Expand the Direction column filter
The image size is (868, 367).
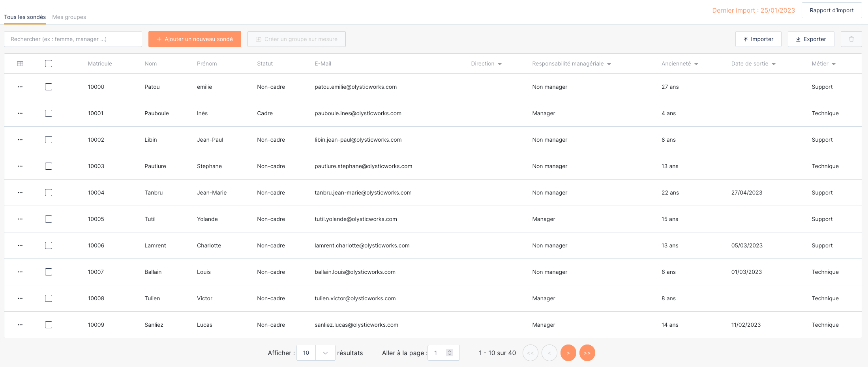(500, 64)
